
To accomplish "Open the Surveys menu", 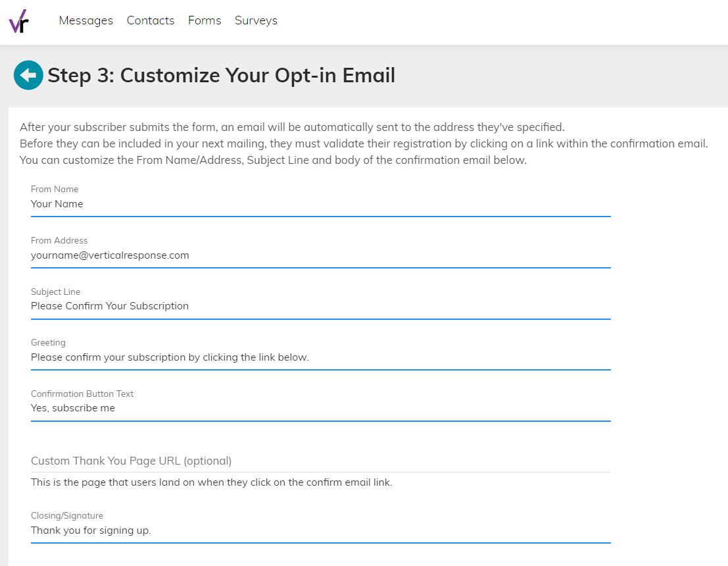I will point(256,20).
